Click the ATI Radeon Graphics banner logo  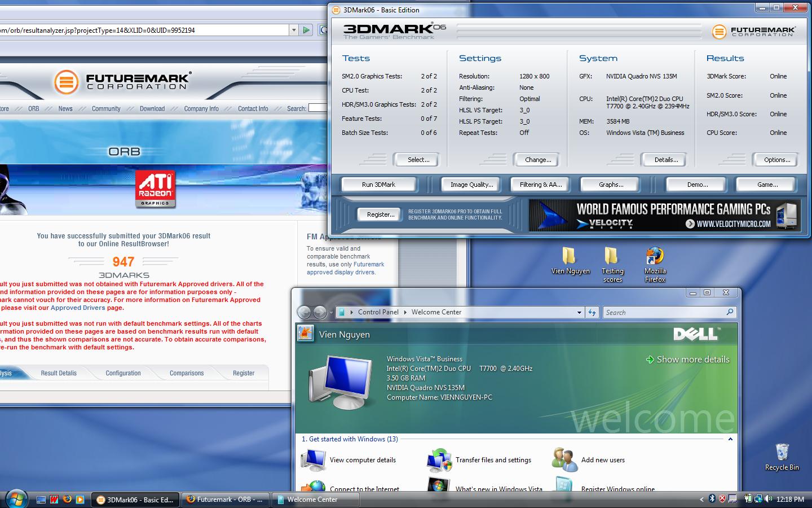(155, 190)
